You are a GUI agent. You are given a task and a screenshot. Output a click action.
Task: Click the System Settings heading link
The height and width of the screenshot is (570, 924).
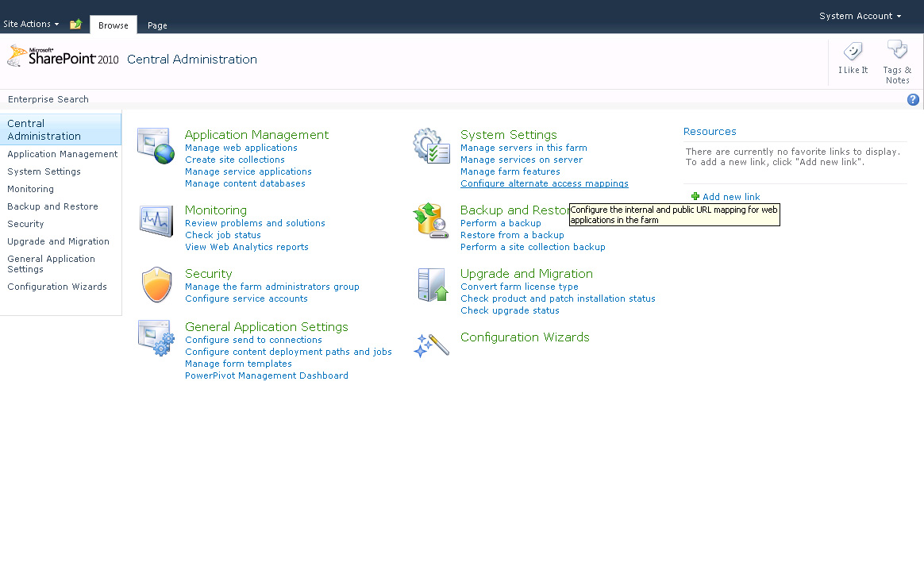509,135
